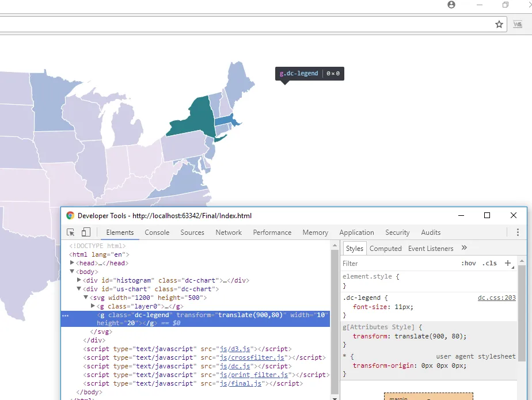Image resolution: width=532 pixels, height=400 pixels.
Task: Open DevTools three-dot customize menu
Action: click(518, 232)
